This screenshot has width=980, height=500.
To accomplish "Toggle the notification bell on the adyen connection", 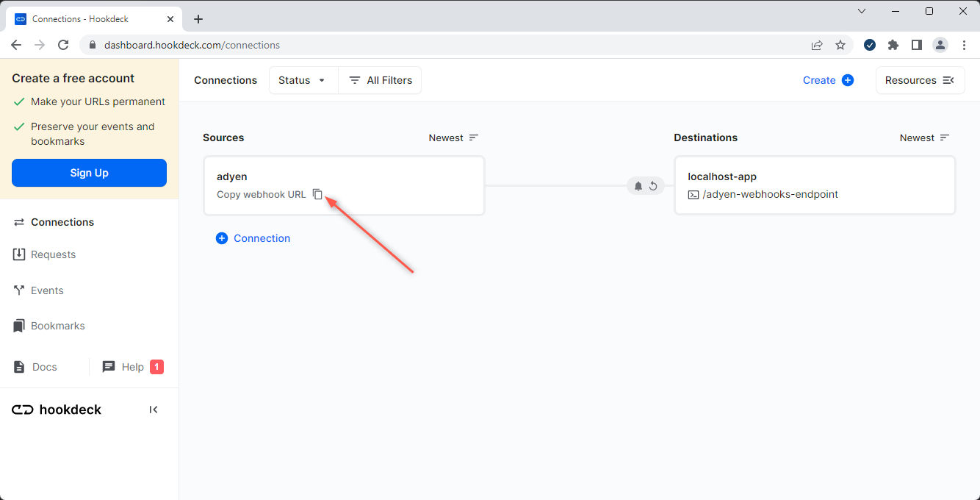I will [638, 186].
